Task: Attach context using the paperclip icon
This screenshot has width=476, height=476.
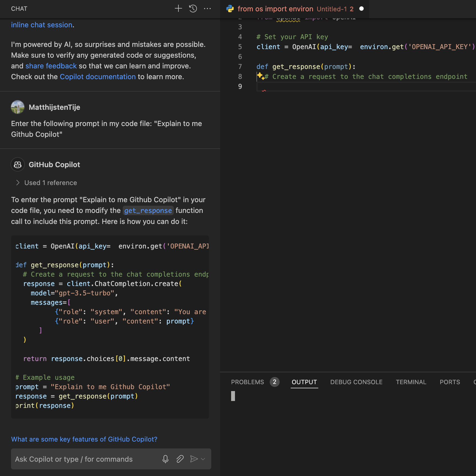Action: pyautogui.click(x=180, y=459)
